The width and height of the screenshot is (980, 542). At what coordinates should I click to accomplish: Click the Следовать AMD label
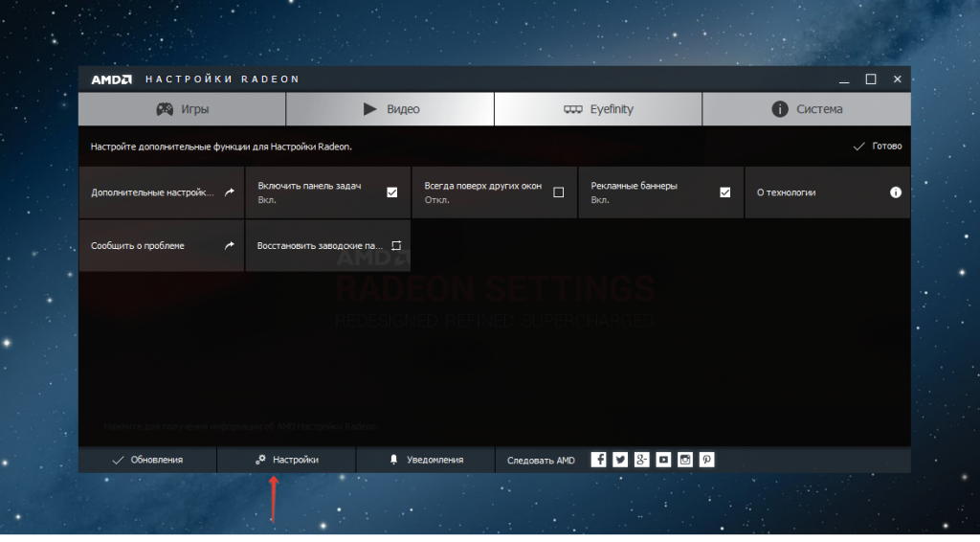coord(542,460)
